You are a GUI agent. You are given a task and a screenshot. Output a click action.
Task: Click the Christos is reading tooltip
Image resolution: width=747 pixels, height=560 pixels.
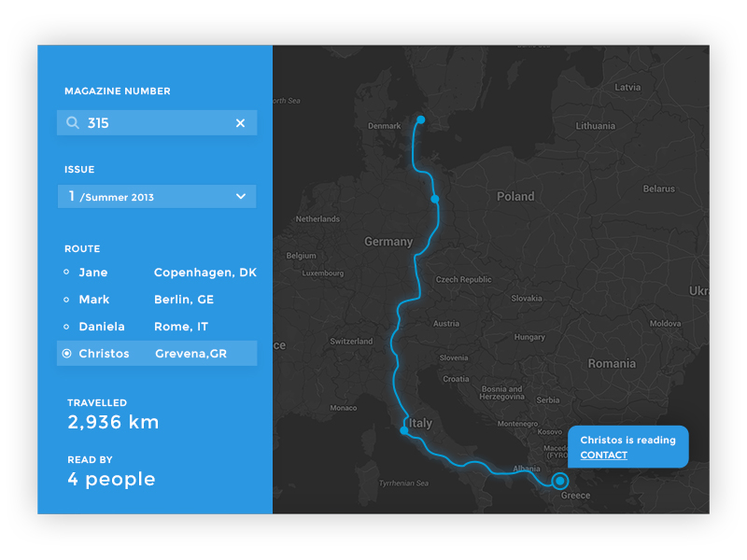(x=627, y=441)
